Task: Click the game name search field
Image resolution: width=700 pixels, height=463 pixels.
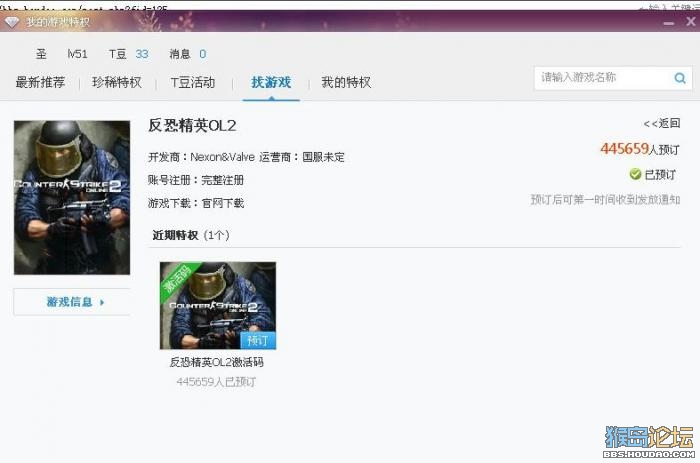Action: (613, 78)
